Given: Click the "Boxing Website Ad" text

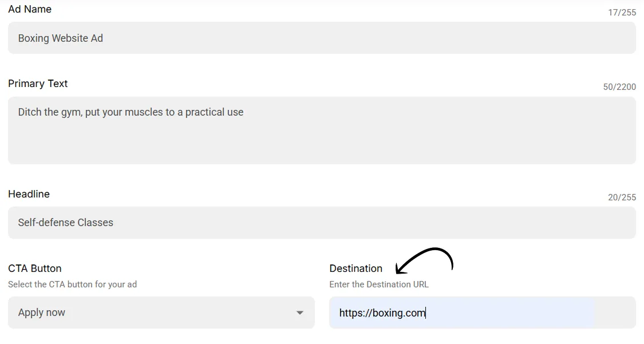Looking at the screenshot, I should click(61, 38).
